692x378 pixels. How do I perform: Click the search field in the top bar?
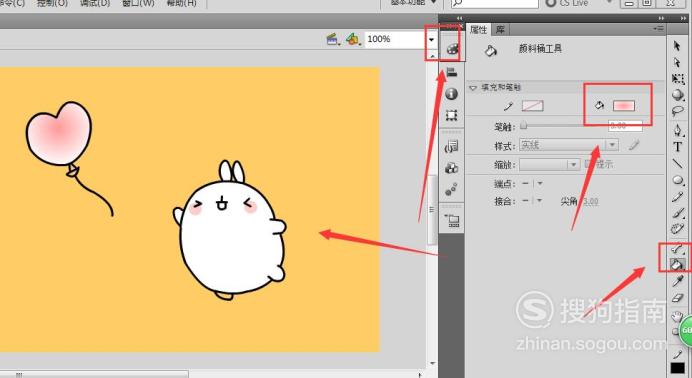pos(494,3)
